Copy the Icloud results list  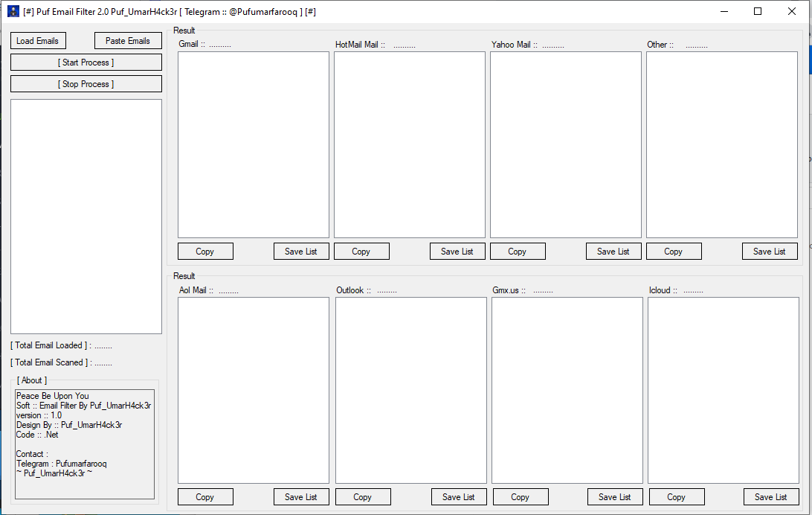click(x=677, y=497)
